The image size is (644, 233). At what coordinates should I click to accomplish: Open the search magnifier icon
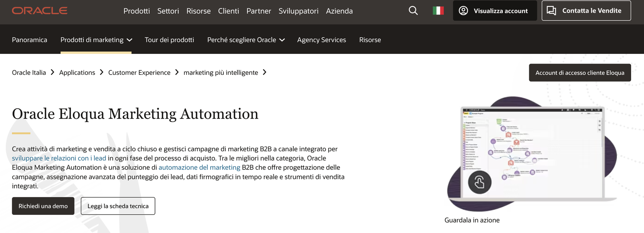(413, 11)
